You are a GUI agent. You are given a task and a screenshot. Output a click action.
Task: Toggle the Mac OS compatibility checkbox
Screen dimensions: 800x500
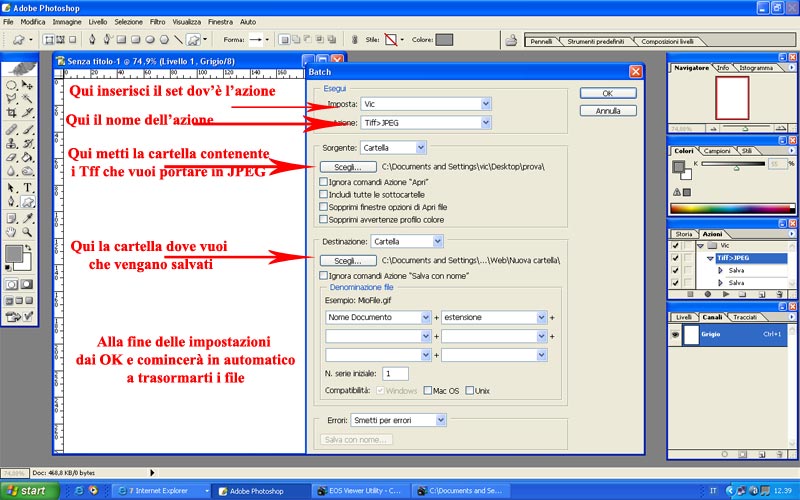click(428, 389)
